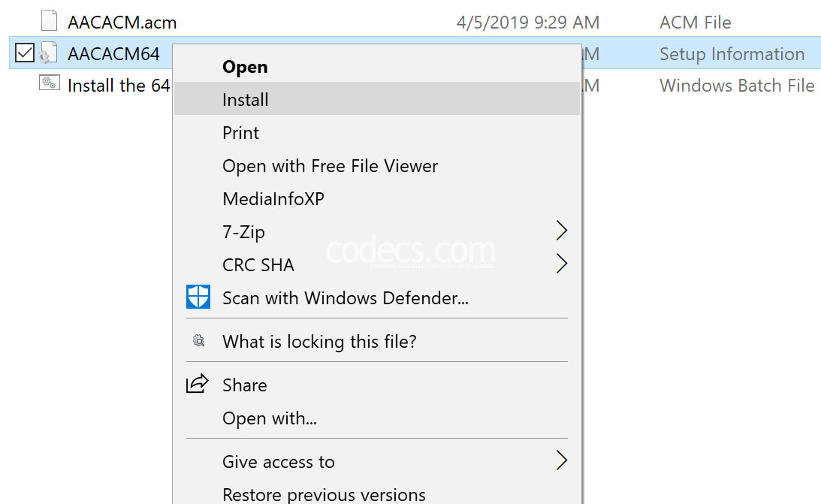Click the Setup Information type cell

[x=732, y=54]
